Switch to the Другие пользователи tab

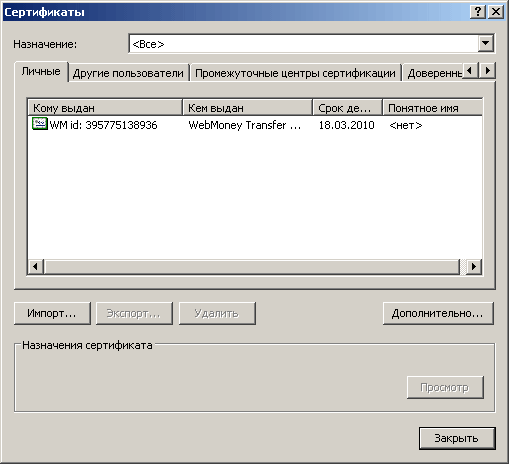point(128,73)
